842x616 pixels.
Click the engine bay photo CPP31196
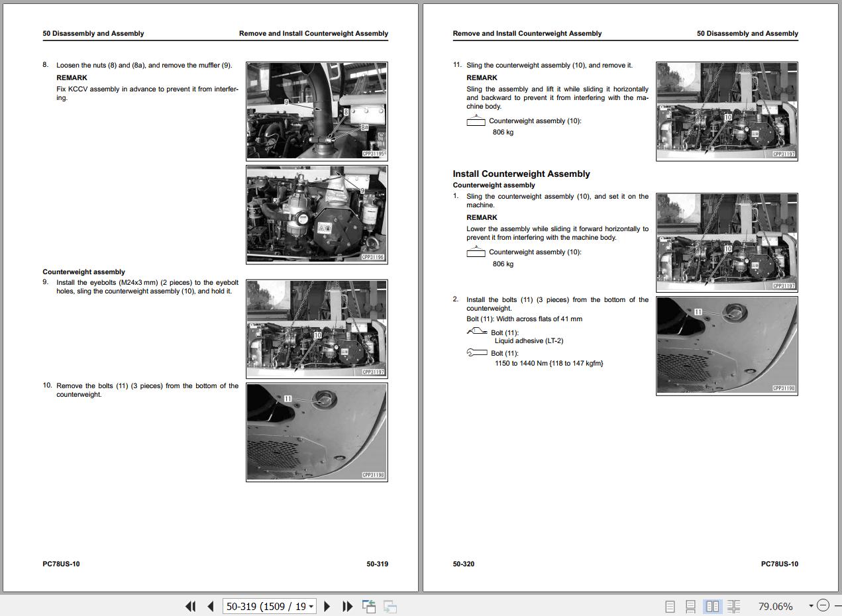pos(317,214)
